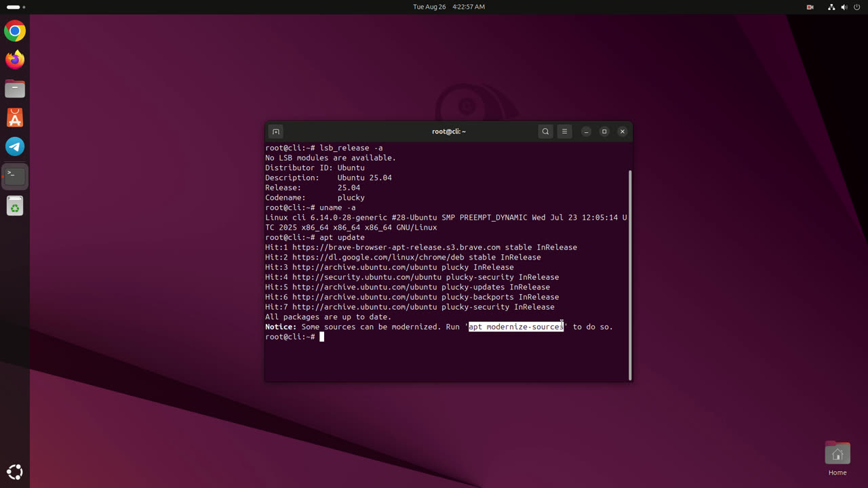Show applications via Ubuntu logo button

[x=15, y=472]
